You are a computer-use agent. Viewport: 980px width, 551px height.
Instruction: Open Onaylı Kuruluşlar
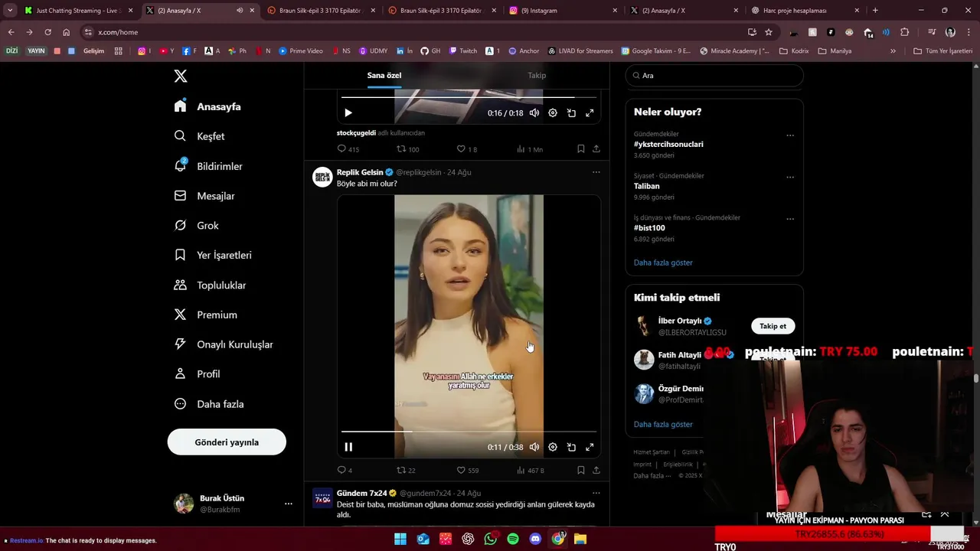[224, 344]
